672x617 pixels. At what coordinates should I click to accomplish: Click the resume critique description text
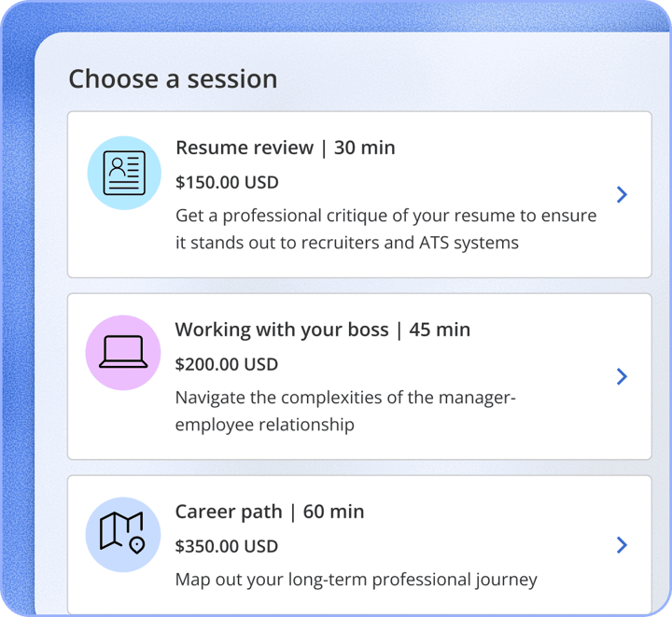coord(386,230)
